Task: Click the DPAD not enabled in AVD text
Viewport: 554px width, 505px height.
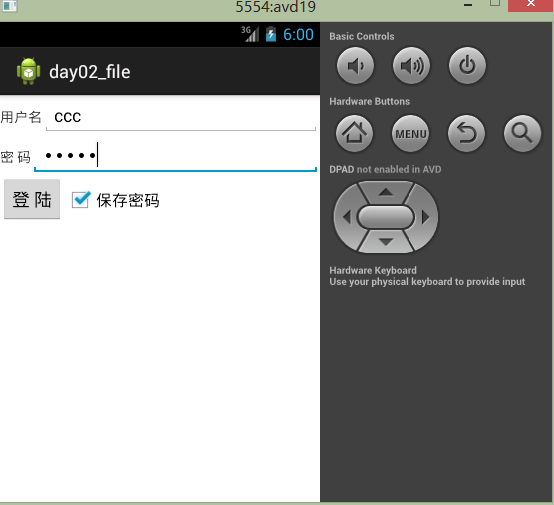Action: (x=385, y=169)
